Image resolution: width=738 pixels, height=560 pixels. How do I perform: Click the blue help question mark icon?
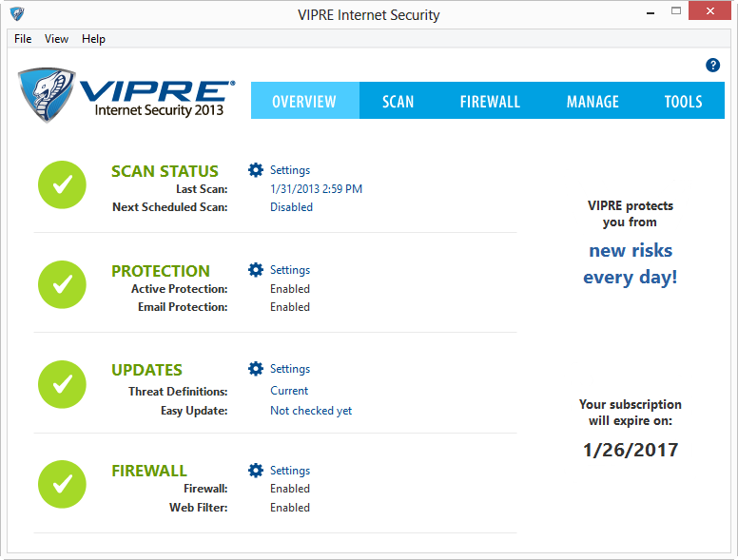(x=712, y=66)
